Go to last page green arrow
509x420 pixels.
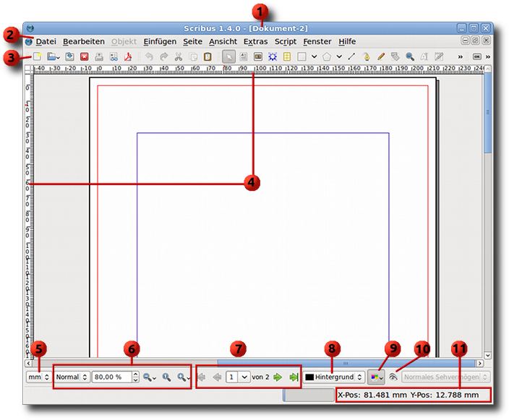point(294,377)
